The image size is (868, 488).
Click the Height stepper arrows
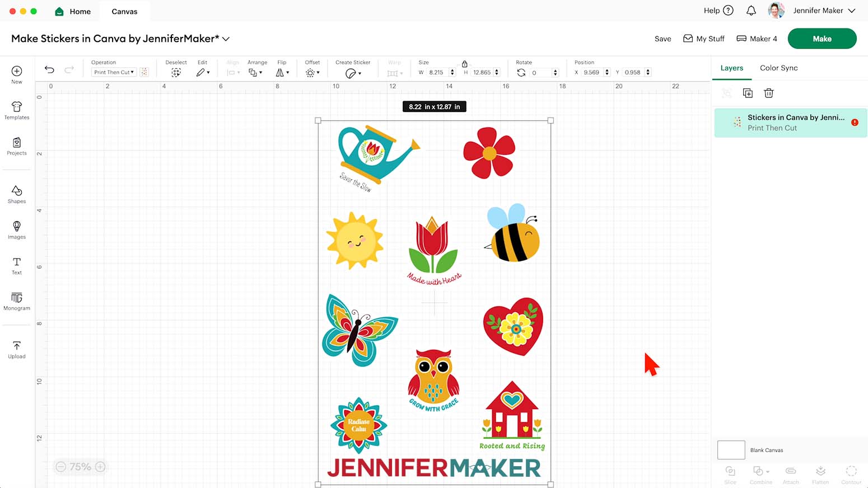pyautogui.click(x=497, y=73)
